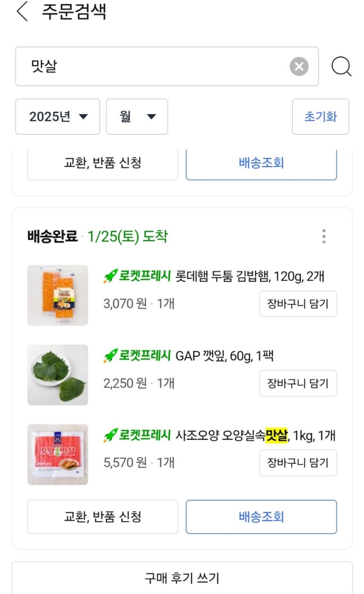Expand the 월 month dropdown
Screen dimensions: 364x594
pos(137,117)
